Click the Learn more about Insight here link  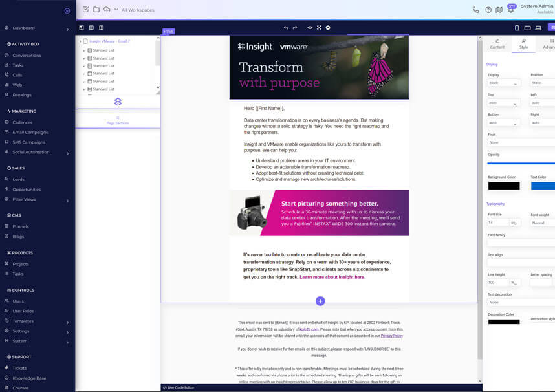pyautogui.click(x=332, y=277)
